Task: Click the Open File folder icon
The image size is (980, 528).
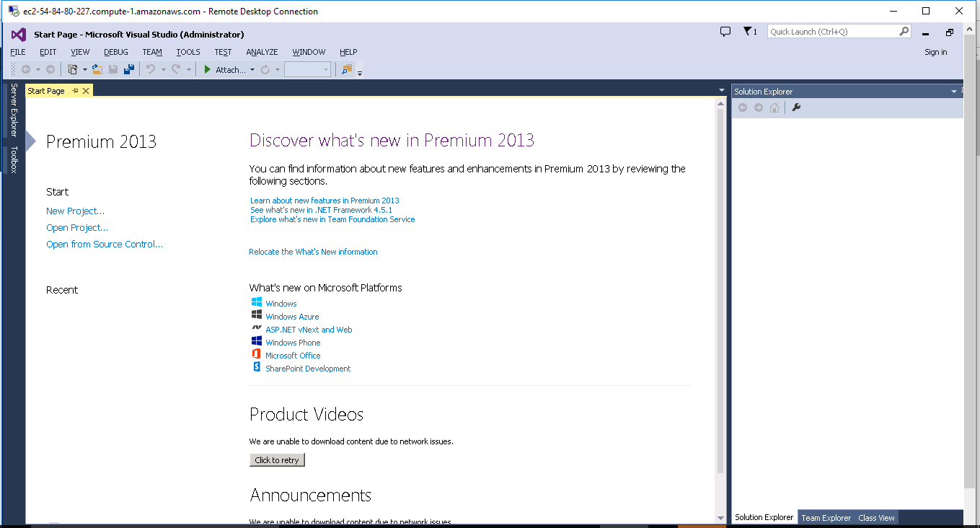Action: 97,70
